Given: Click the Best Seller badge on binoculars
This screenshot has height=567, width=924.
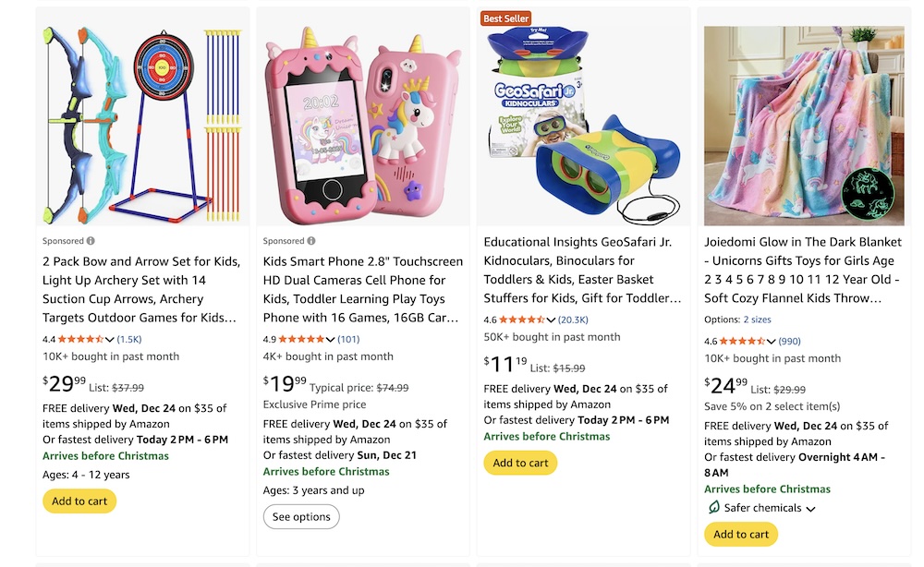Looking at the screenshot, I should [505, 18].
